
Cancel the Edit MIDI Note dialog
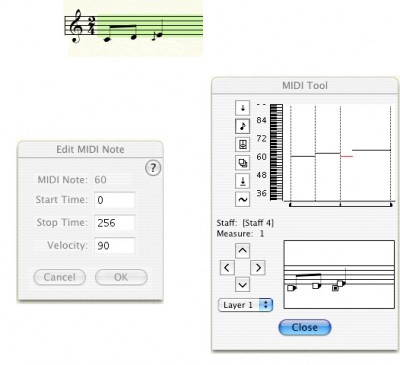(x=60, y=277)
